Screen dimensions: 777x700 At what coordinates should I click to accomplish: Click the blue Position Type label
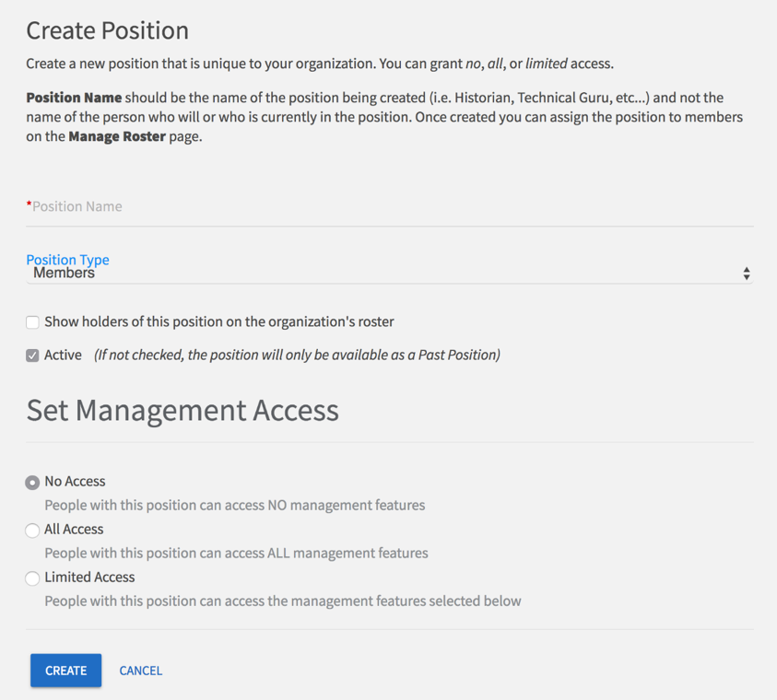(x=67, y=260)
